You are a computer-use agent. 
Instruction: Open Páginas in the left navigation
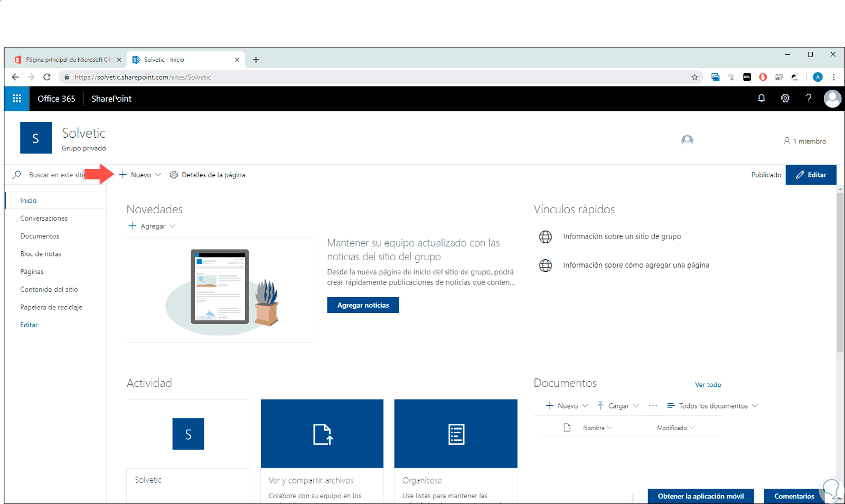32,272
